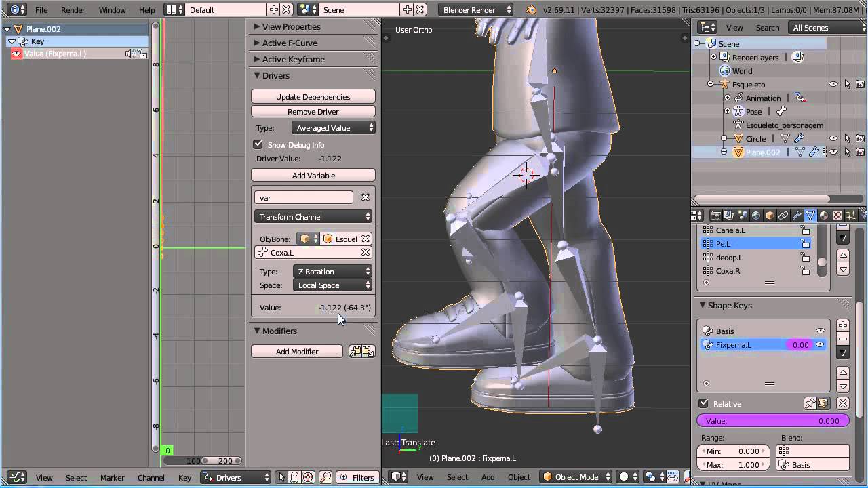Open the Constraints chain-link properties tab
This screenshot has height=488, width=868.
pyautogui.click(x=783, y=216)
